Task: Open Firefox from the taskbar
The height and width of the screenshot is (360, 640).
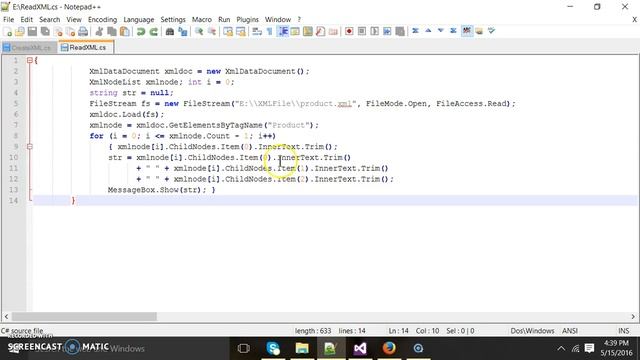Action: pyautogui.click(x=389, y=348)
